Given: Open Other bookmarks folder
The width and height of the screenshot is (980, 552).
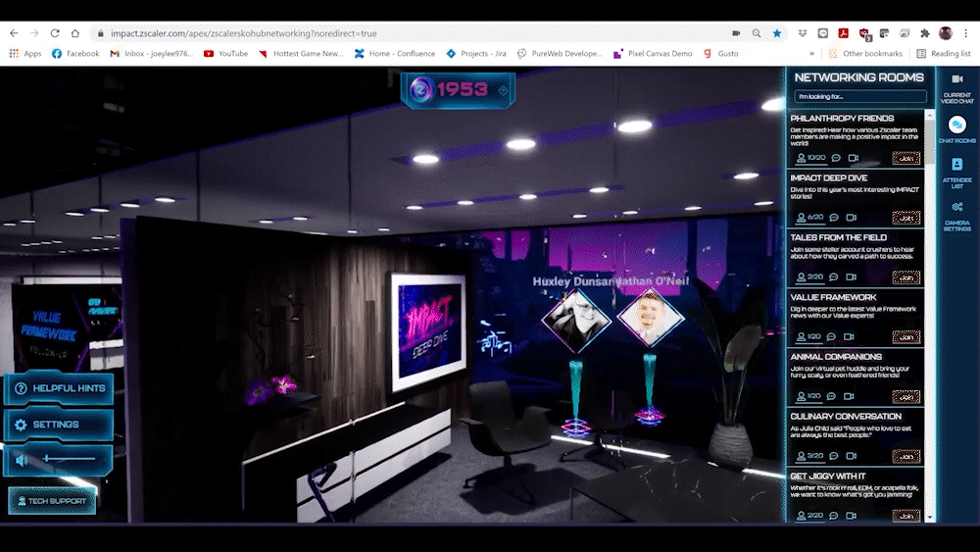Looking at the screenshot, I should coord(865,54).
